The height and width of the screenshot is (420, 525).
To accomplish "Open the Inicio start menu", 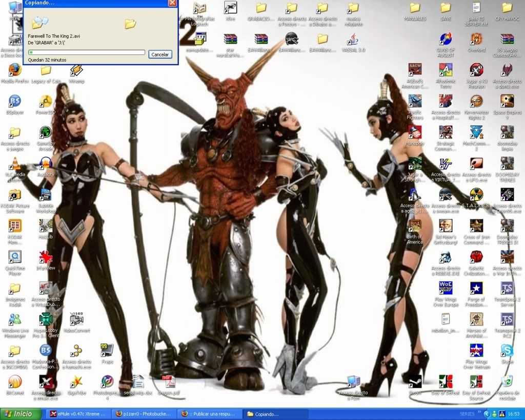I will (x=21, y=414).
